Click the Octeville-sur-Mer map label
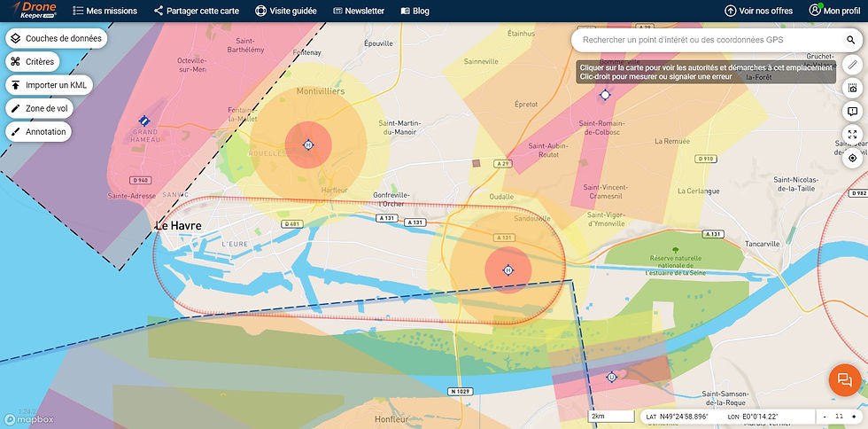The height and width of the screenshot is (429, 868). (191, 65)
